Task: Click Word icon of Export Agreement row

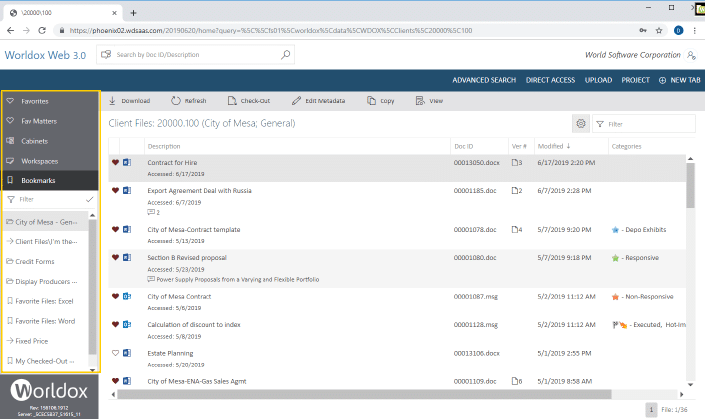Action: 127,191
